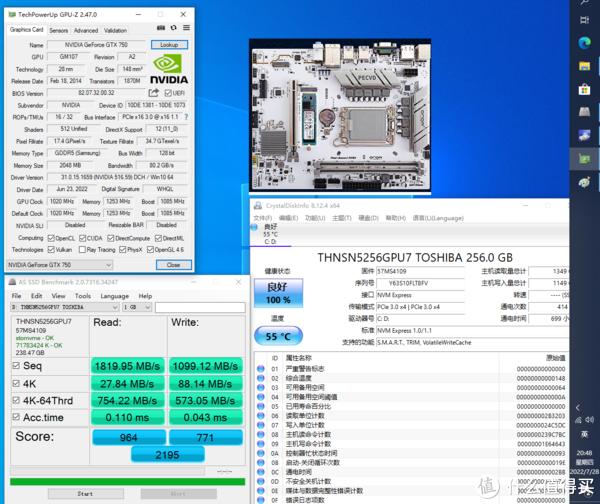The height and width of the screenshot is (504, 600).
Task: Click CrystalDiskInfo title bar app icon
Action: pos(258,206)
